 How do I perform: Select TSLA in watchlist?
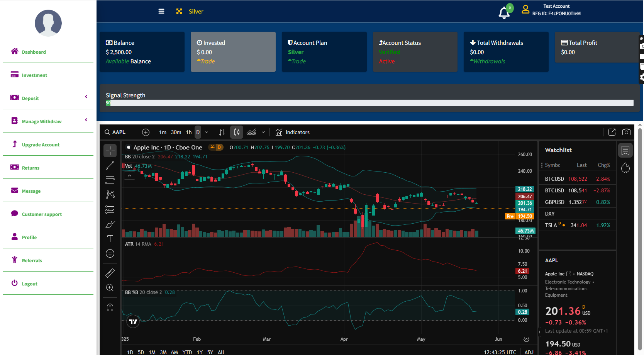(577, 225)
